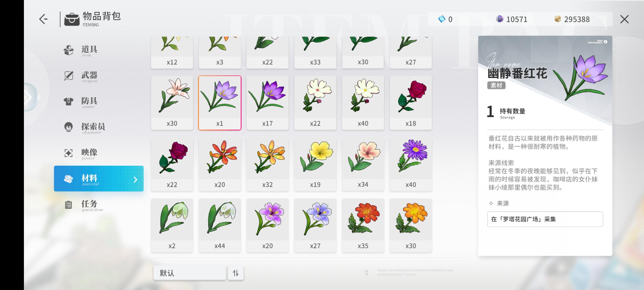Select the top row item x22

click(267, 52)
